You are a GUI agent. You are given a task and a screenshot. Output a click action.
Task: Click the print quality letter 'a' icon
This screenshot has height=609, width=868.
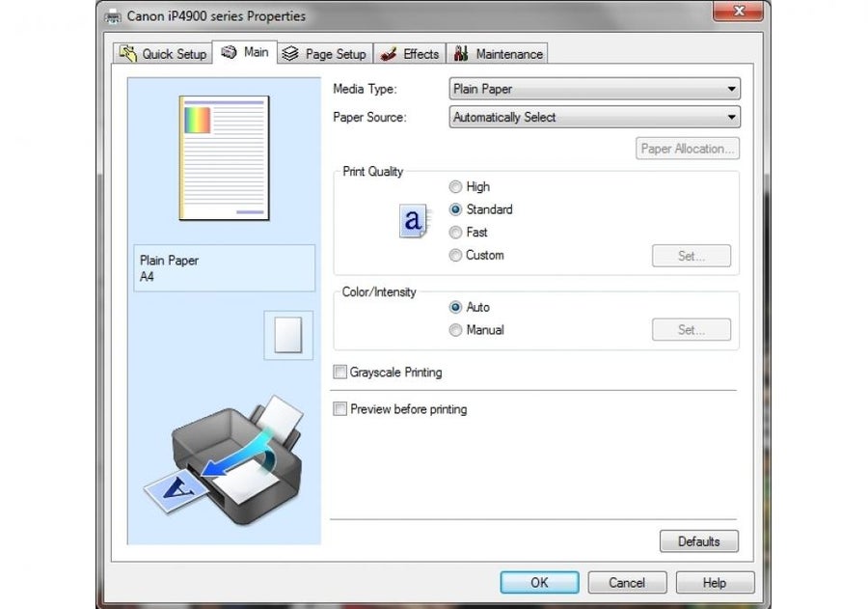pos(414,221)
